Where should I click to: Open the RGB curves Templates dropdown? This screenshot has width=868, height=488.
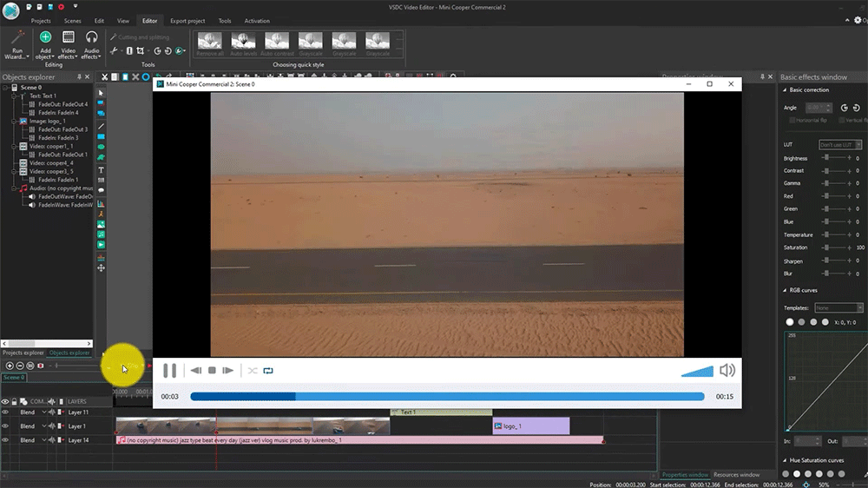(x=838, y=308)
